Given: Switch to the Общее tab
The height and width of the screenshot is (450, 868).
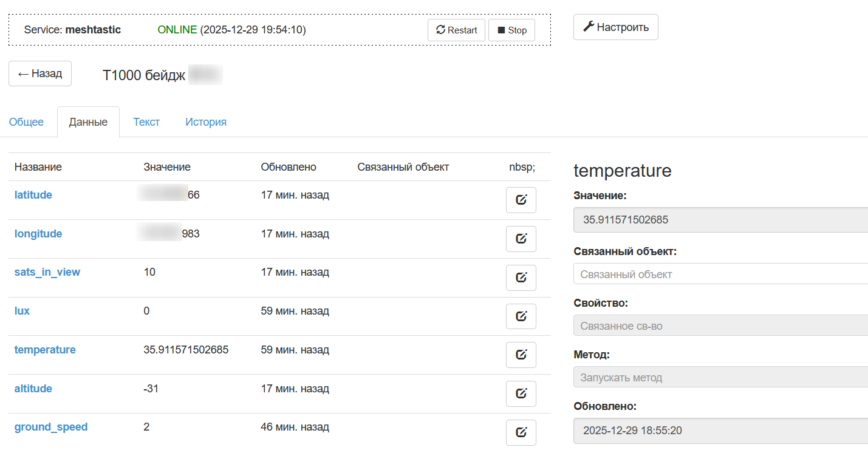Looking at the screenshot, I should tap(26, 122).
